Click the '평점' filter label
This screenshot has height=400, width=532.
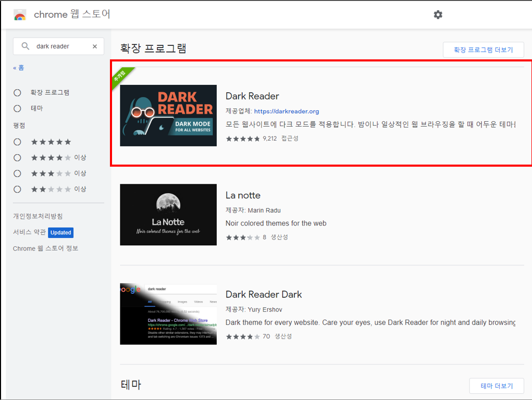[x=19, y=126]
